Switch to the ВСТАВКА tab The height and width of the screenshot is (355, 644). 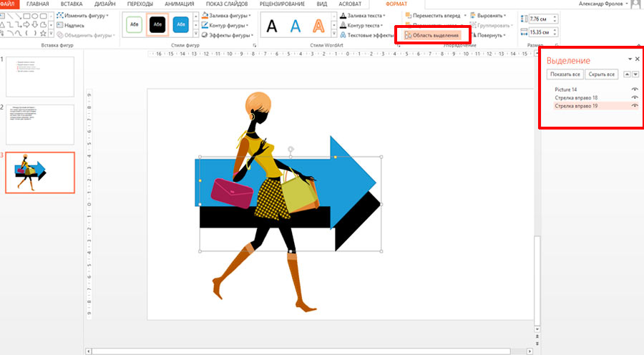tap(72, 4)
